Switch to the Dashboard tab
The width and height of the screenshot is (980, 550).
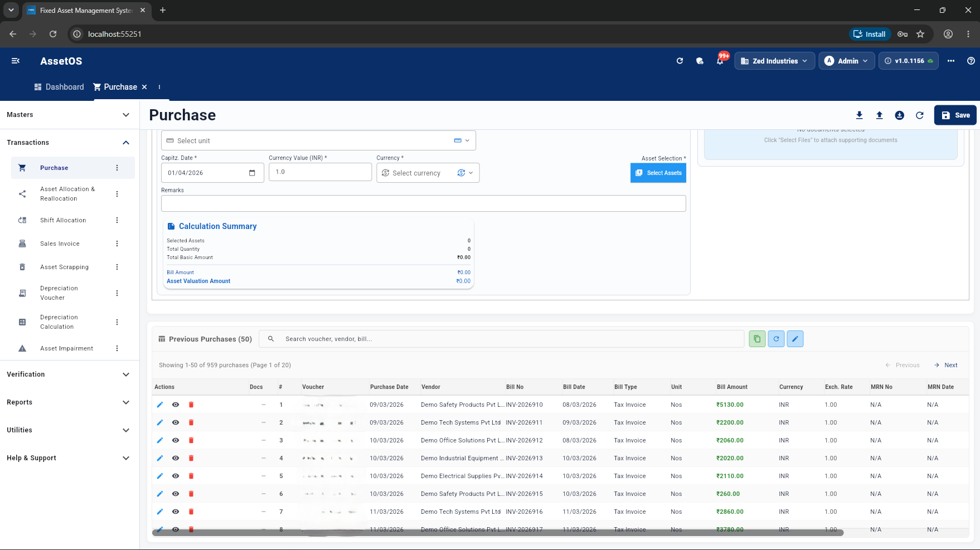point(59,87)
